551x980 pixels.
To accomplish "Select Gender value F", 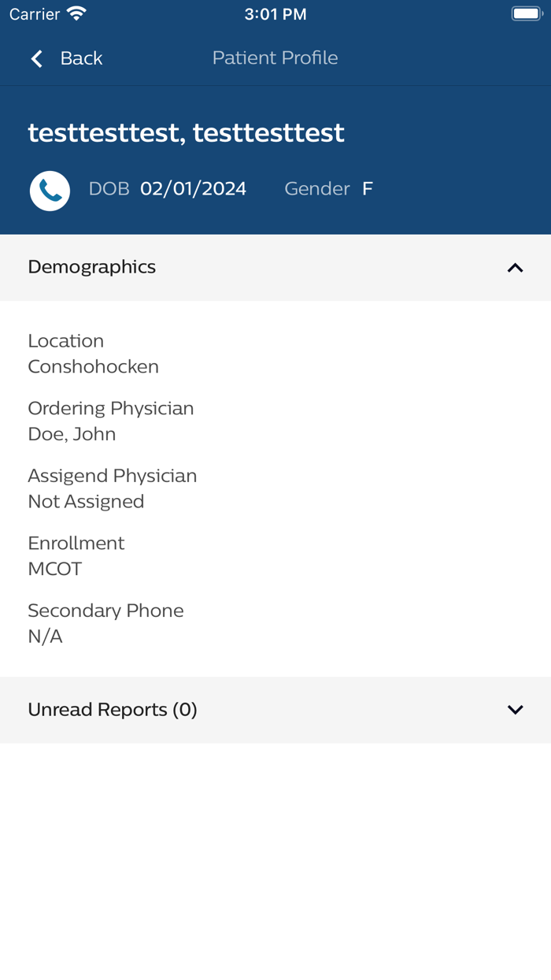I will tap(367, 188).
